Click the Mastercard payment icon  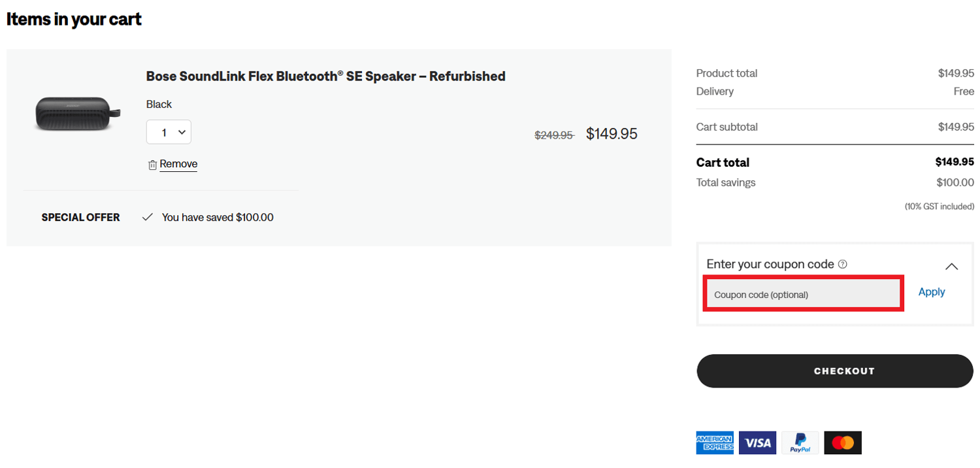pos(843,443)
